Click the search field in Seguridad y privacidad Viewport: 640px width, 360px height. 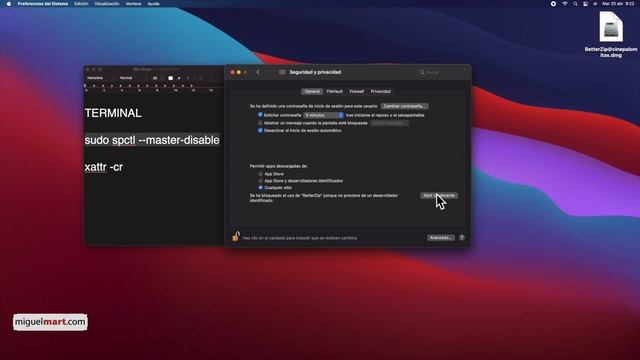[x=443, y=72]
